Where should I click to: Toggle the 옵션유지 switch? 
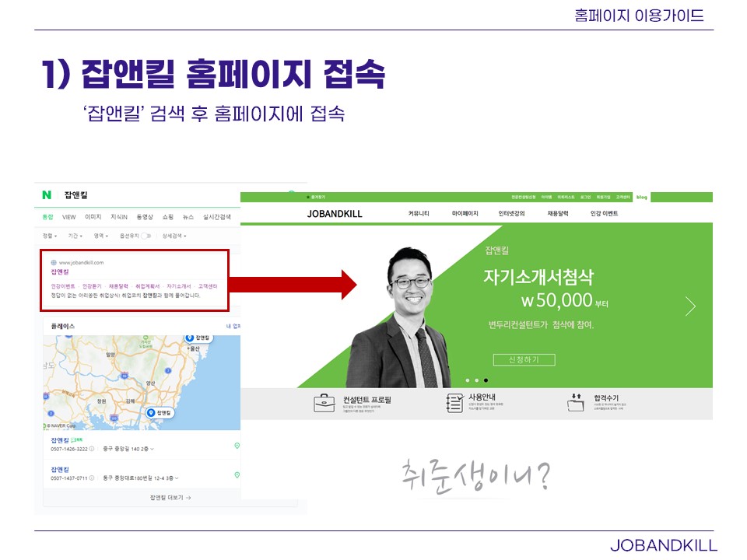coord(146,236)
